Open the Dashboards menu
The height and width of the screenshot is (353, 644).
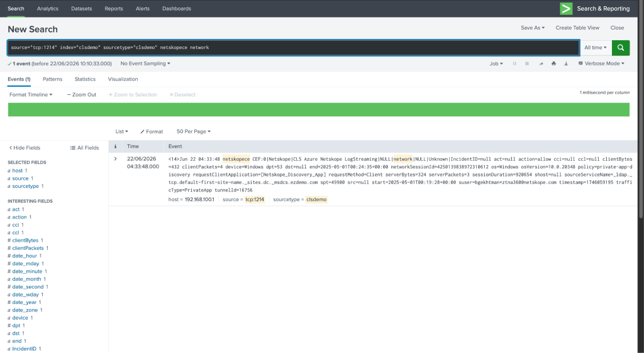[177, 9]
